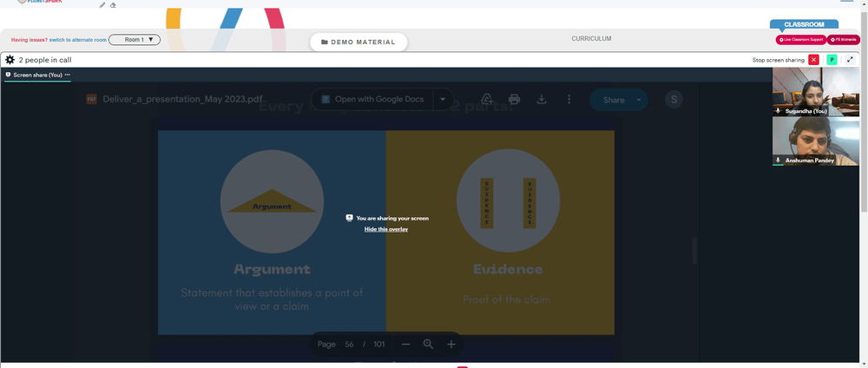This screenshot has width=868, height=368.
Task: Open the Room 1 dropdown
Action: (135, 40)
